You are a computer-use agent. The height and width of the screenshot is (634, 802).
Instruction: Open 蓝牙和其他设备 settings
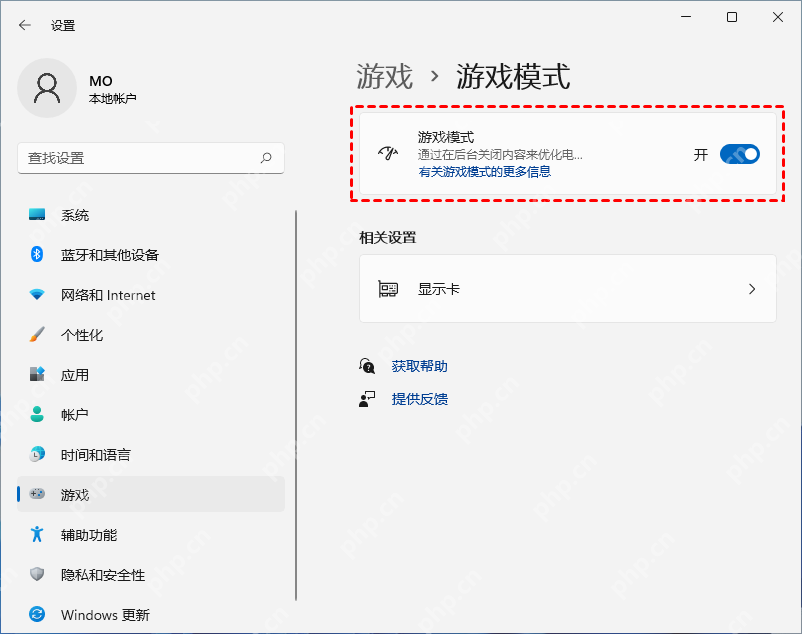[x=151, y=255]
